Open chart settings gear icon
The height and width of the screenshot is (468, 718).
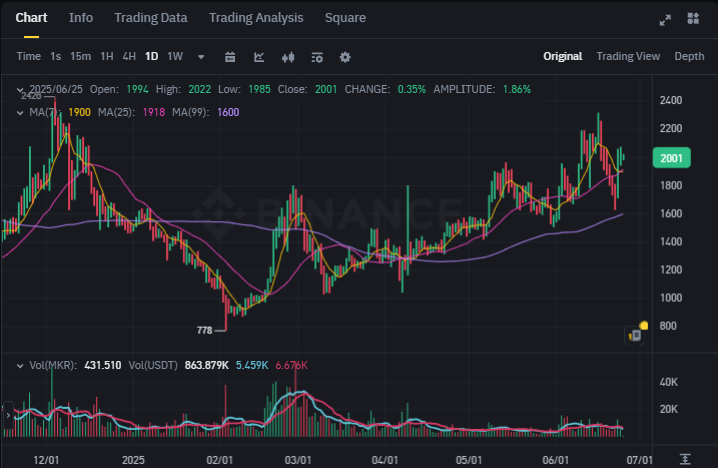345,57
